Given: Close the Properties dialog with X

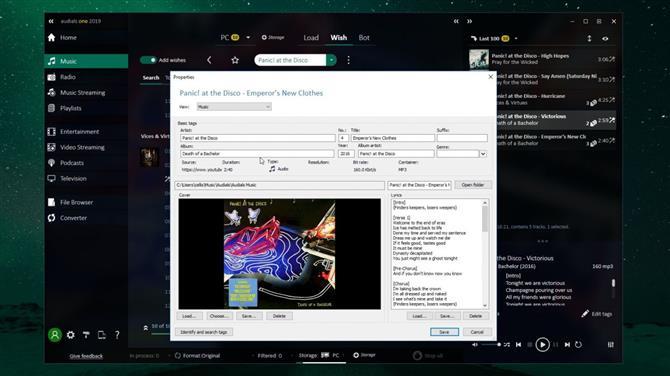Looking at the screenshot, I should pyautogui.click(x=491, y=77).
